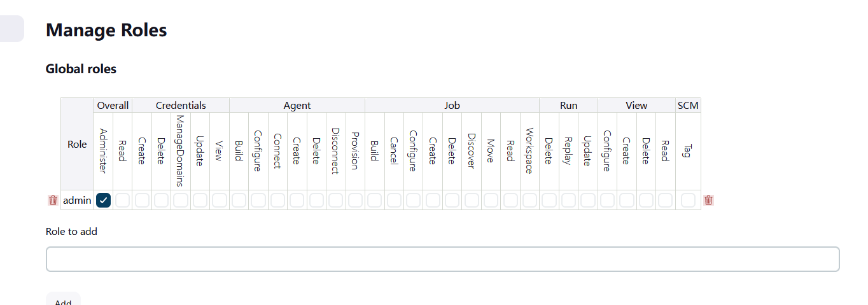Enable View Configure permission for admin
Screen dimensions: 868x305
coord(607,201)
